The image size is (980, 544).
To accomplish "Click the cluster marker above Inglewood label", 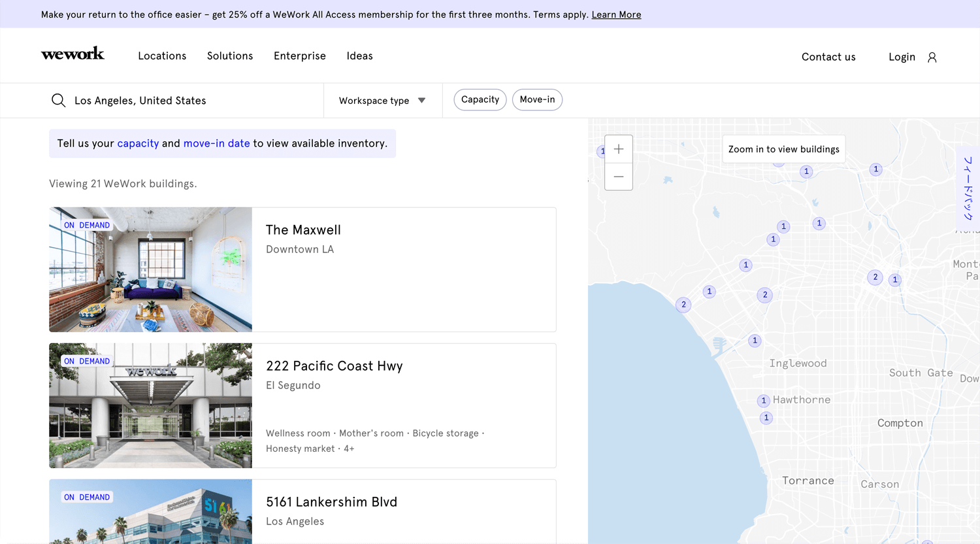I will [755, 341].
